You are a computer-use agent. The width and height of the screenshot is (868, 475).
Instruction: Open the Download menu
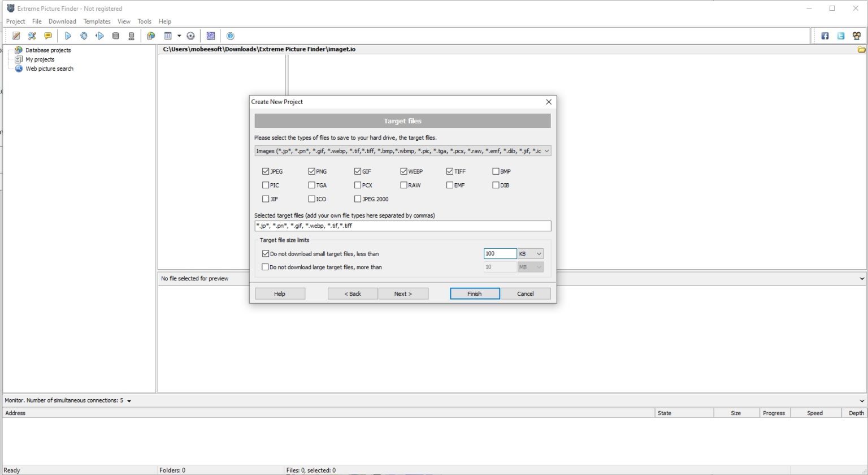[62, 21]
